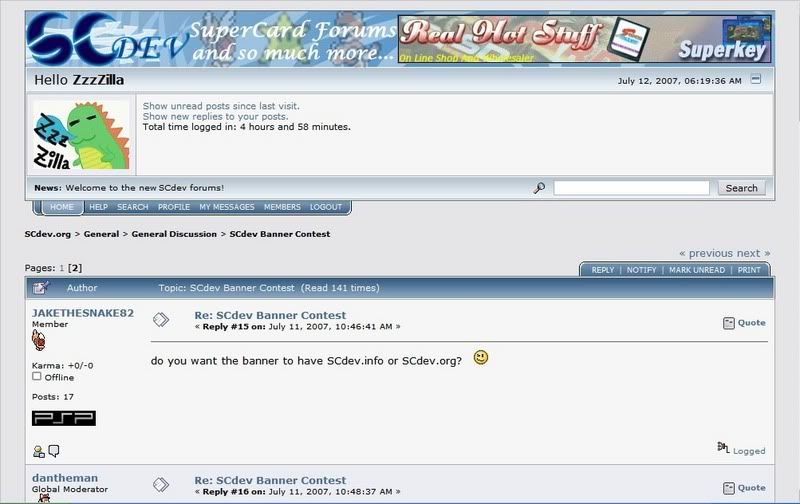
Task: Click the Logged IP icon
Action: point(723,447)
